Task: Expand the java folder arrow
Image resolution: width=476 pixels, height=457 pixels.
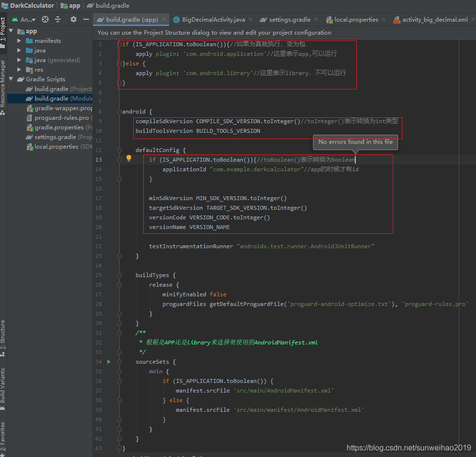Action: pos(19,50)
